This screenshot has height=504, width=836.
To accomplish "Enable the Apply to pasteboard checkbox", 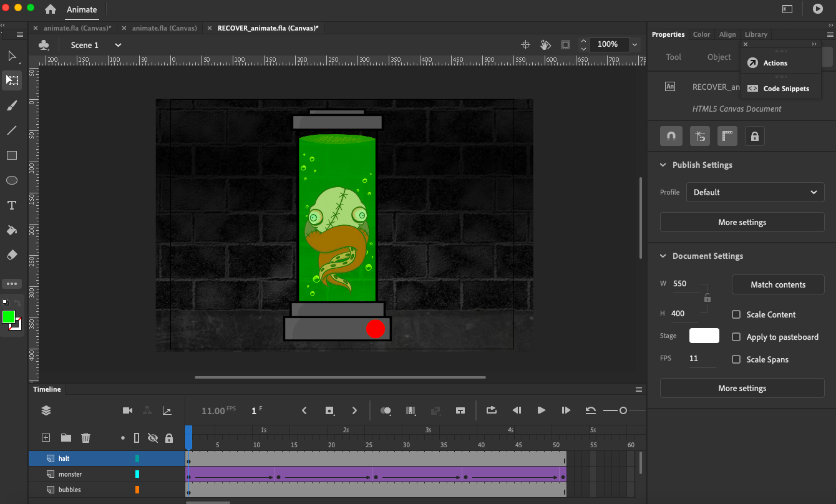I will click(x=736, y=337).
